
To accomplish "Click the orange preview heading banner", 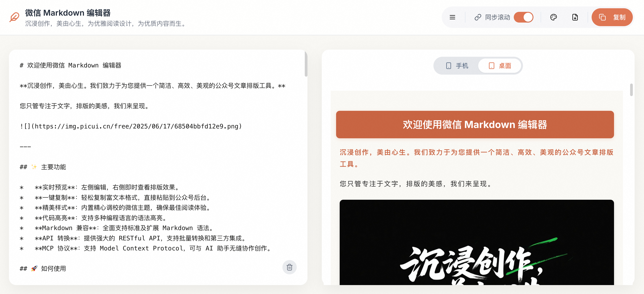I will [x=475, y=124].
